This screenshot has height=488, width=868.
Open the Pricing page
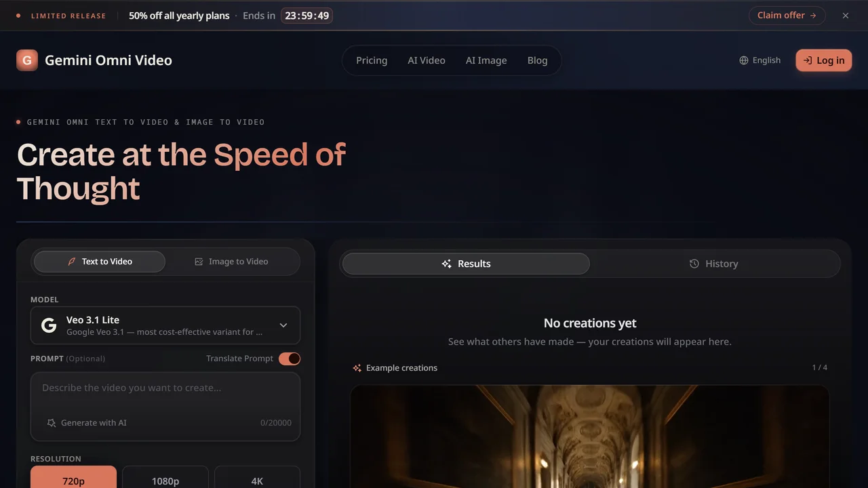coord(372,60)
